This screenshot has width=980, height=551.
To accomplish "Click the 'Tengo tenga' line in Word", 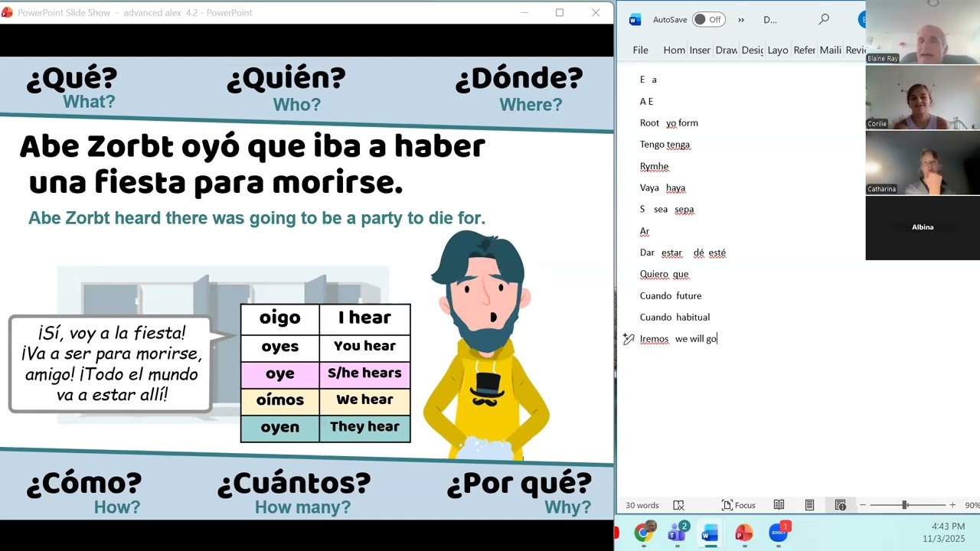I will pos(665,144).
